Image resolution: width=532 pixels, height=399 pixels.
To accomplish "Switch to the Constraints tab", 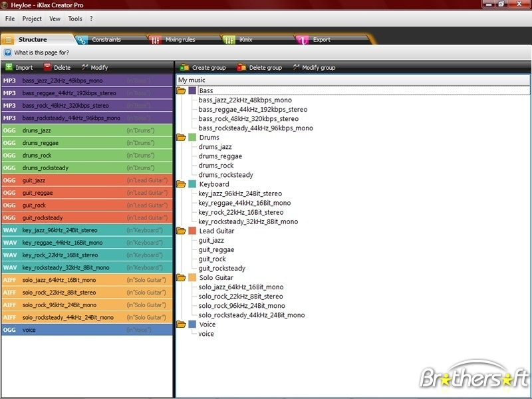I will [x=106, y=40].
